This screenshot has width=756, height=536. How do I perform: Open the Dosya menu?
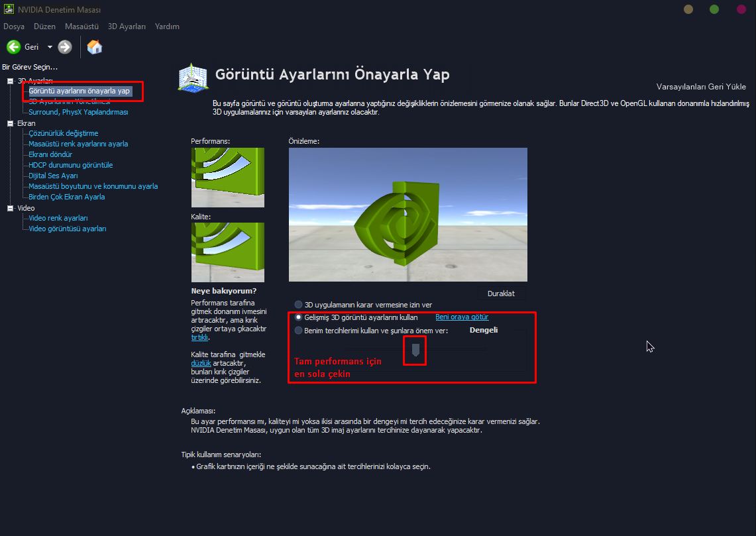point(14,27)
